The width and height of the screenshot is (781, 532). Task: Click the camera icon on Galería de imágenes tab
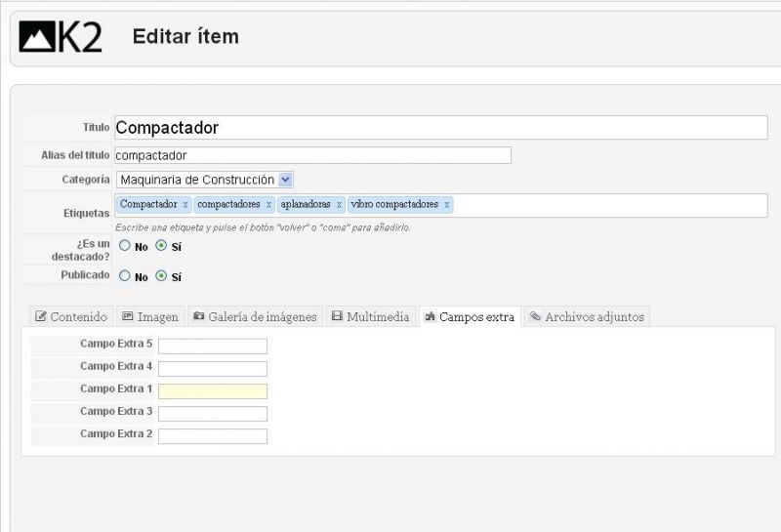(199, 316)
